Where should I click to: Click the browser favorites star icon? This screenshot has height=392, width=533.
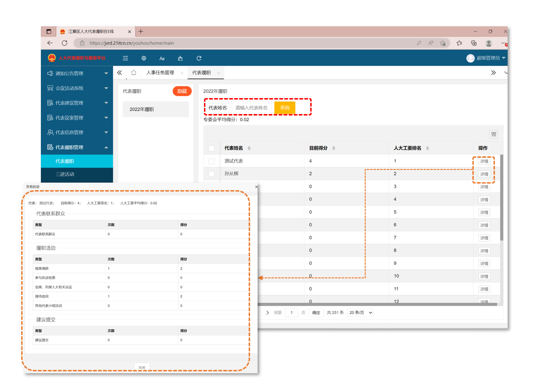[x=459, y=43]
